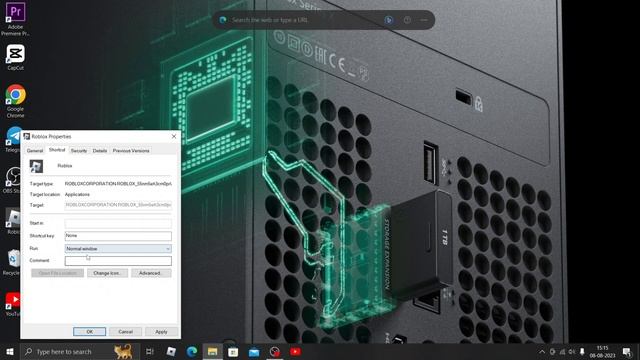Switch to the Security tab

[x=79, y=151]
